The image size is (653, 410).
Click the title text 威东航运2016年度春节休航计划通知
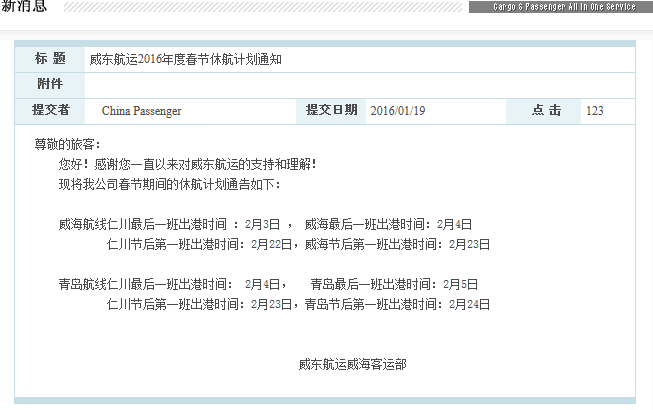(x=186, y=60)
